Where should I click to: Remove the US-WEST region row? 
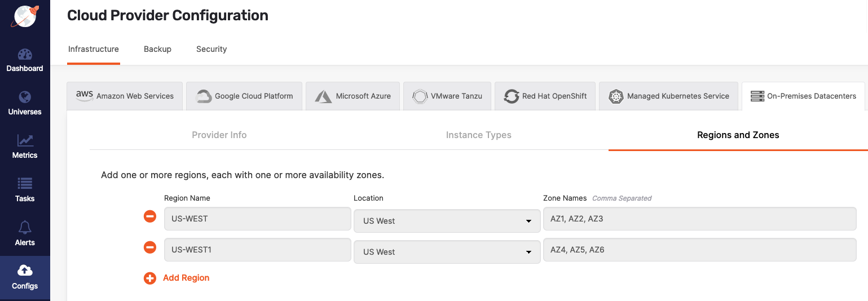click(x=150, y=216)
